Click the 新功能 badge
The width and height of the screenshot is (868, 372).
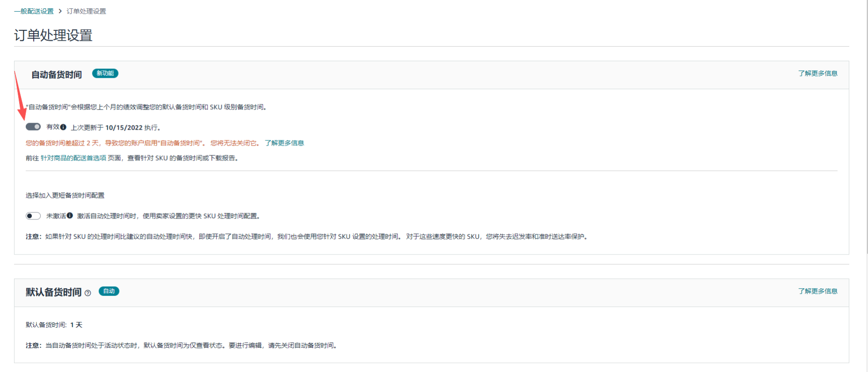tap(105, 73)
